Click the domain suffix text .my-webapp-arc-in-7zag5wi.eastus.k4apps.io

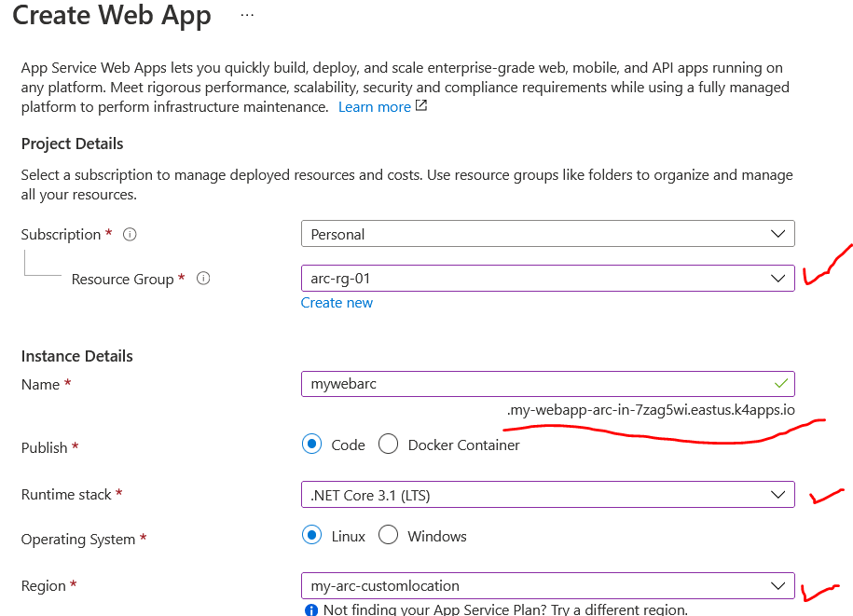(651, 410)
